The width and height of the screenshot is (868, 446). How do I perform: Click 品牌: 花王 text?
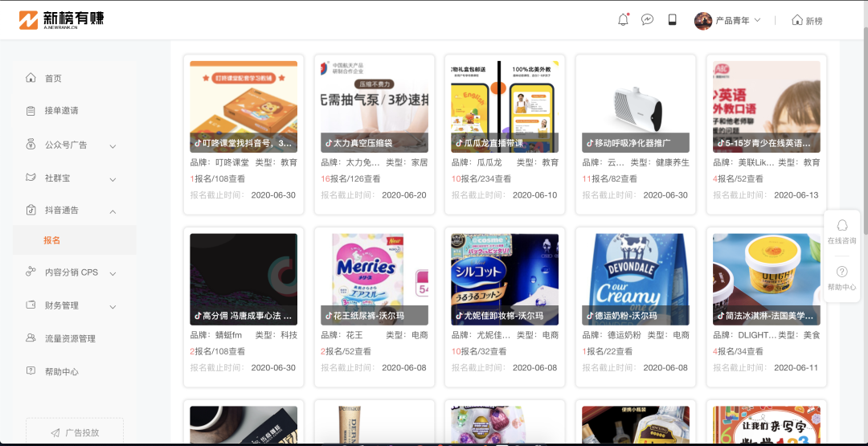[x=342, y=335]
